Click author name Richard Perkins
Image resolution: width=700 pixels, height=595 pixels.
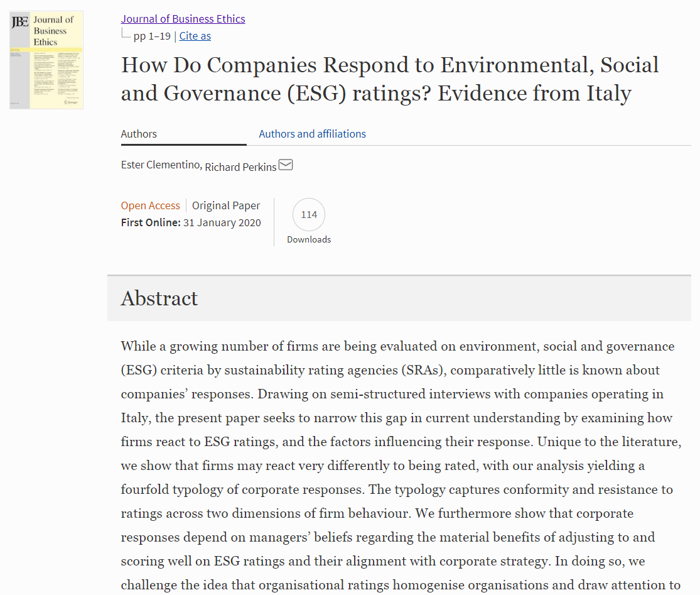pos(240,167)
